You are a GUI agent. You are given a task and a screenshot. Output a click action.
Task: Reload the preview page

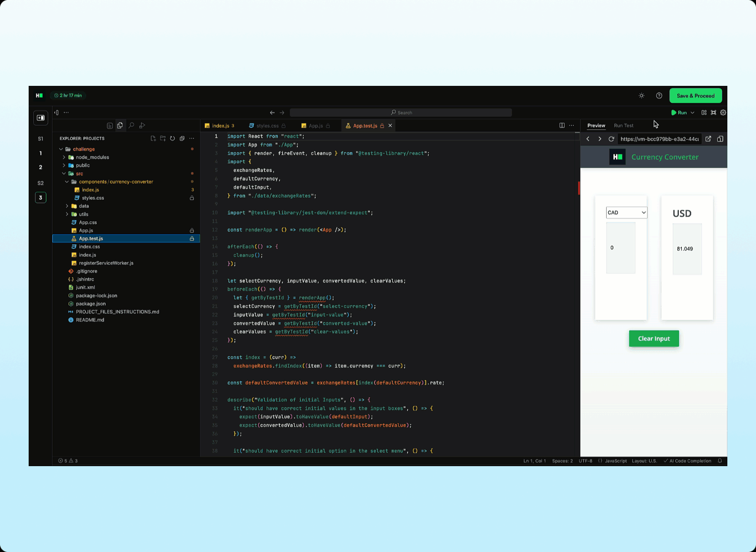(x=611, y=139)
